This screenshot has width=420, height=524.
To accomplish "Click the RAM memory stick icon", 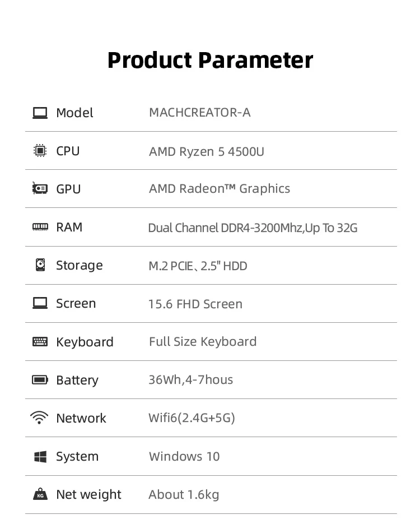I will click(40, 227).
